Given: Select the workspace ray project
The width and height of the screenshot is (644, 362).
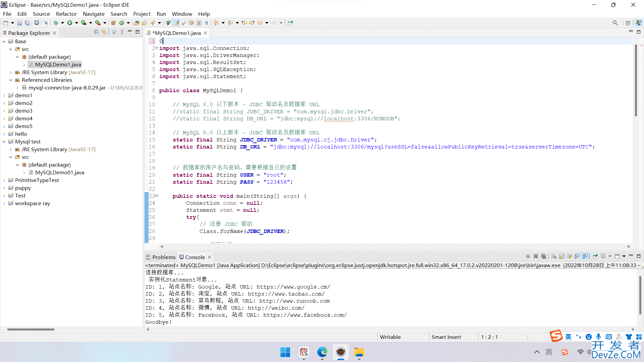Looking at the screenshot, I should tap(33, 203).
